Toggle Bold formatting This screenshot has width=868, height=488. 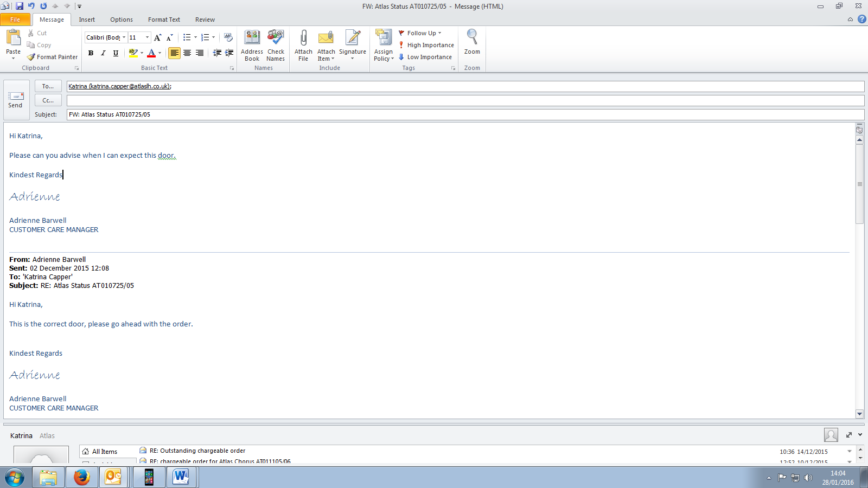tap(91, 53)
